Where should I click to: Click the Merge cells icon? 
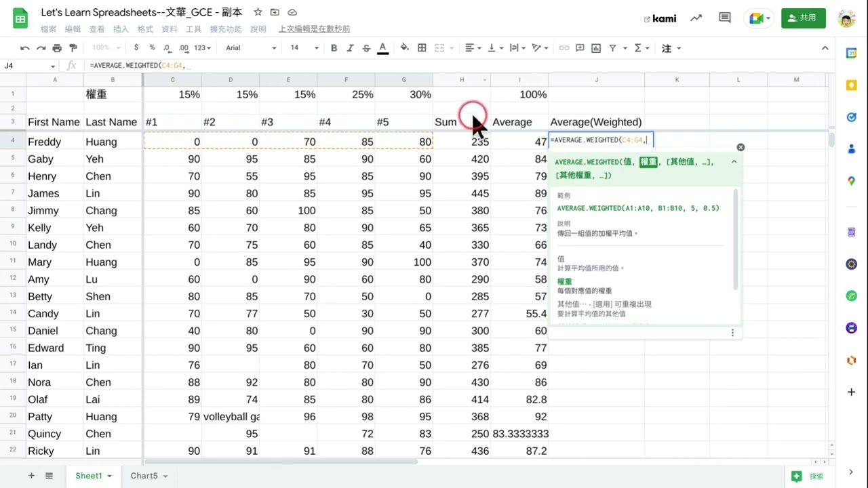tap(439, 48)
